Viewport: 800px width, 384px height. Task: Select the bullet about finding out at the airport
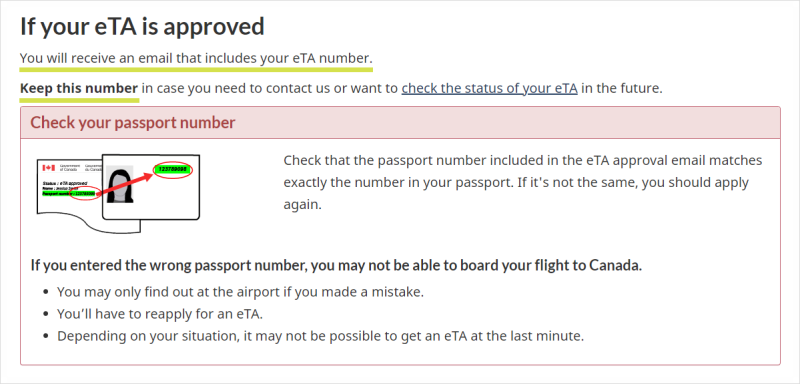pyautogui.click(x=240, y=293)
